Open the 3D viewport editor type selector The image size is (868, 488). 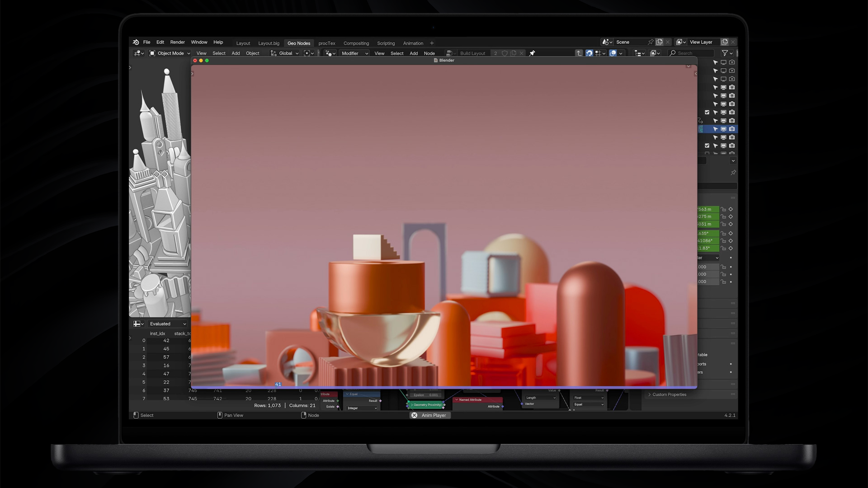[139, 53]
